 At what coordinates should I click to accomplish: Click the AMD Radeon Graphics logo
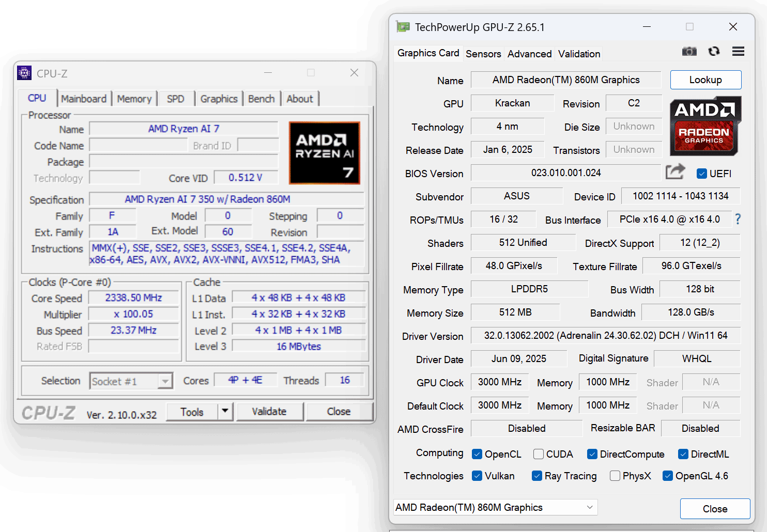[705, 126]
